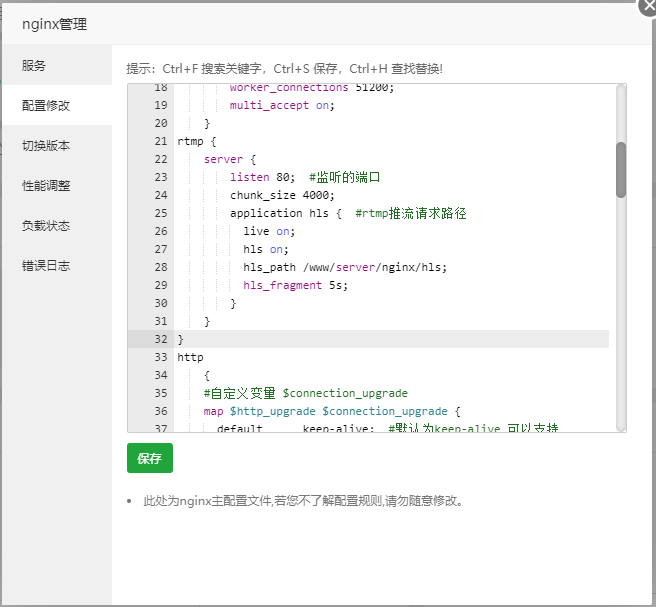Close the nginx管理 dialog
This screenshot has width=656, height=607.
click(648, 6)
